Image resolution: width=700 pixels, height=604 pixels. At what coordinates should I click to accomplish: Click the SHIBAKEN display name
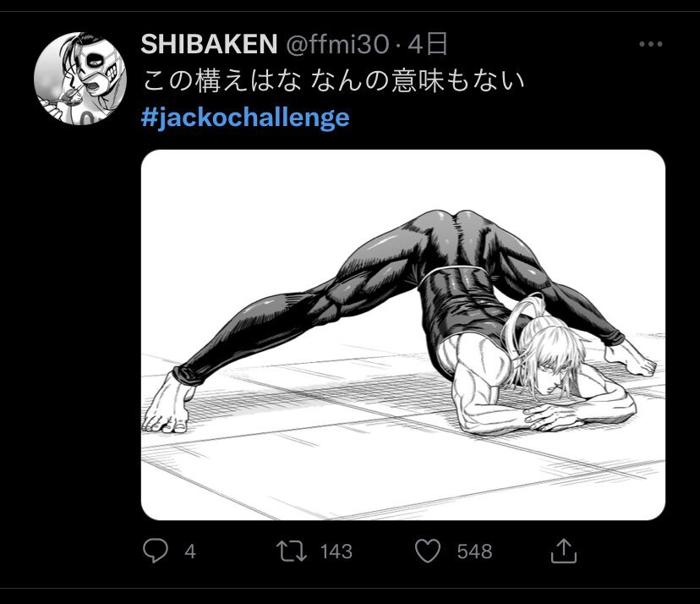pyautogui.click(x=207, y=44)
